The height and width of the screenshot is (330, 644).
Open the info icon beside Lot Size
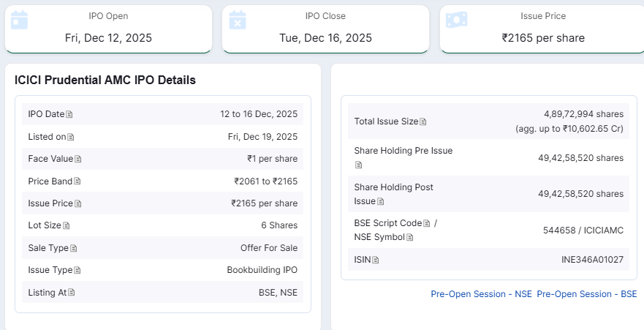pyautogui.click(x=67, y=225)
